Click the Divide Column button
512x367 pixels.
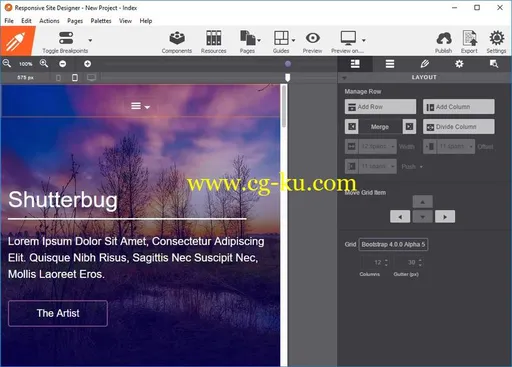coord(459,127)
